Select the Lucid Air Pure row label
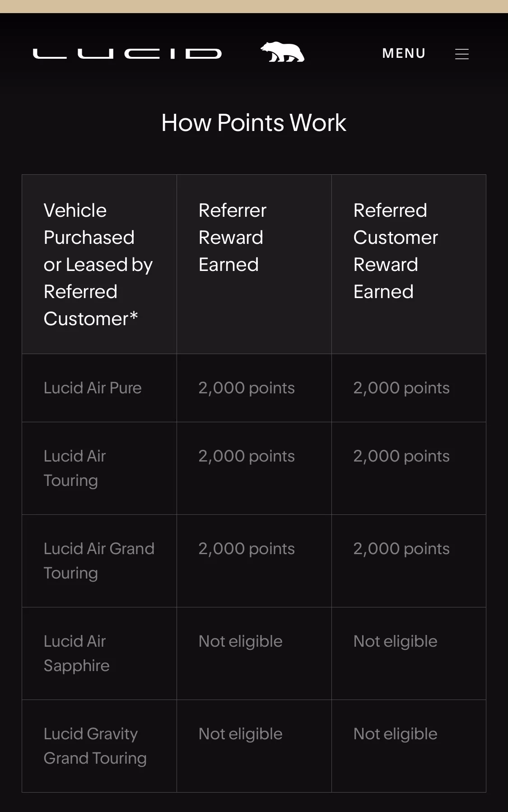The width and height of the screenshot is (508, 812). click(93, 388)
